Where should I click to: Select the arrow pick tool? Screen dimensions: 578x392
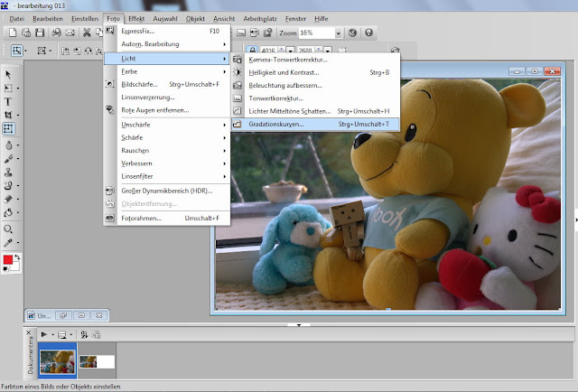(8, 74)
